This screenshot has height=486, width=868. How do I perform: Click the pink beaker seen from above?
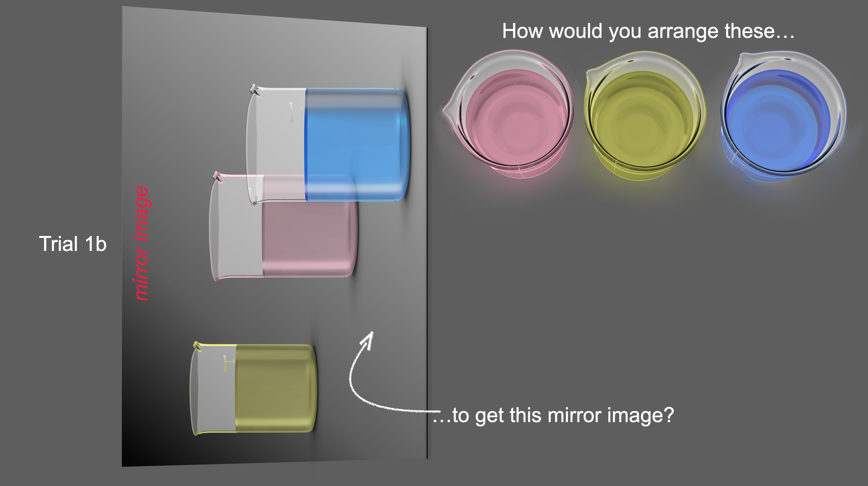(x=509, y=114)
